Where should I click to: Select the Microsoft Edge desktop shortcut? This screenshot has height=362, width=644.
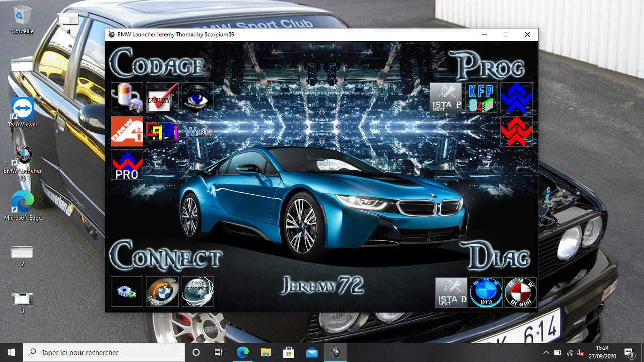[x=23, y=206]
